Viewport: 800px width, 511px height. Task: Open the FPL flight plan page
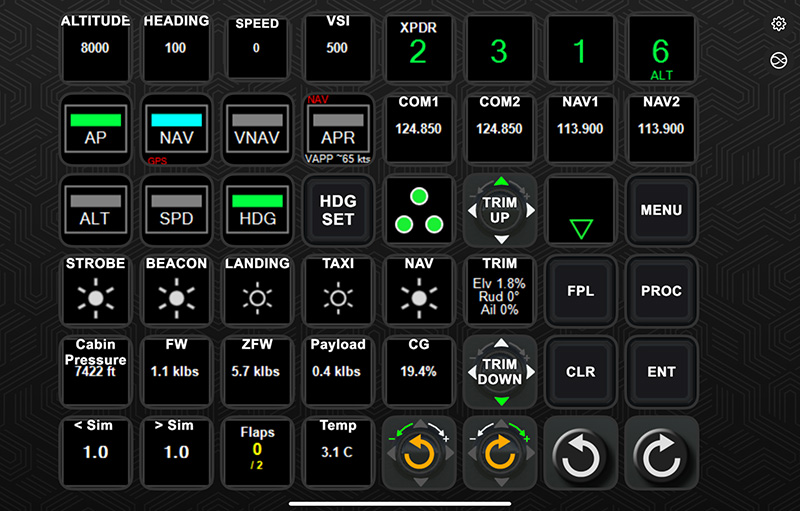click(x=581, y=291)
